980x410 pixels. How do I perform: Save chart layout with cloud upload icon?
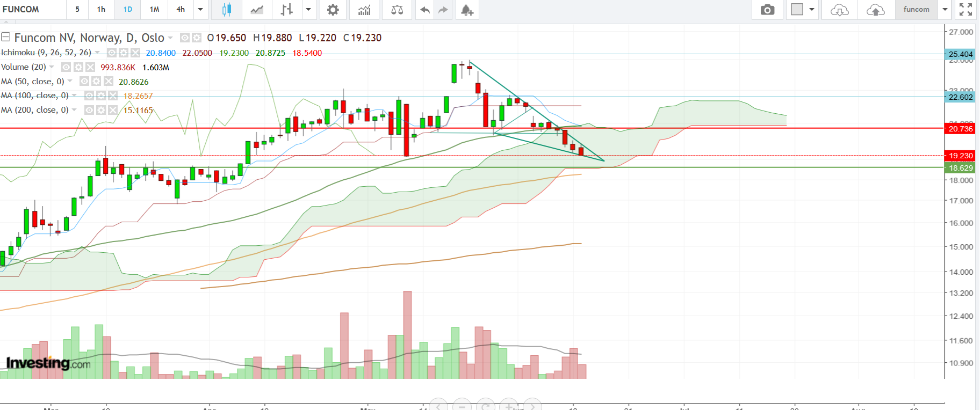tap(876, 10)
